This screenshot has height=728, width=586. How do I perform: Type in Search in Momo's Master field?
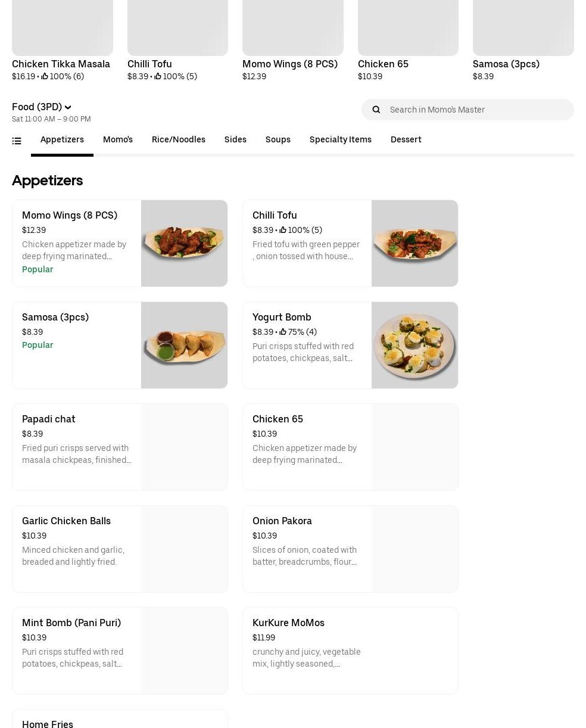pos(476,110)
